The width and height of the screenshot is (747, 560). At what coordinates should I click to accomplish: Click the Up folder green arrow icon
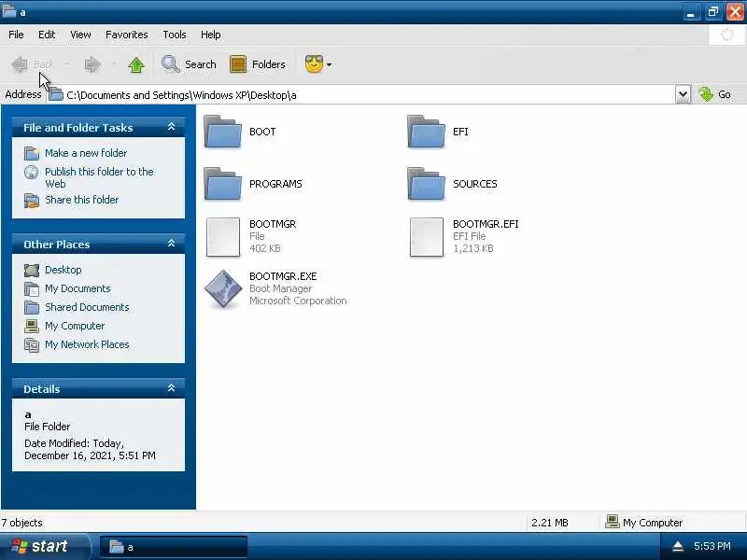pos(136,64)
